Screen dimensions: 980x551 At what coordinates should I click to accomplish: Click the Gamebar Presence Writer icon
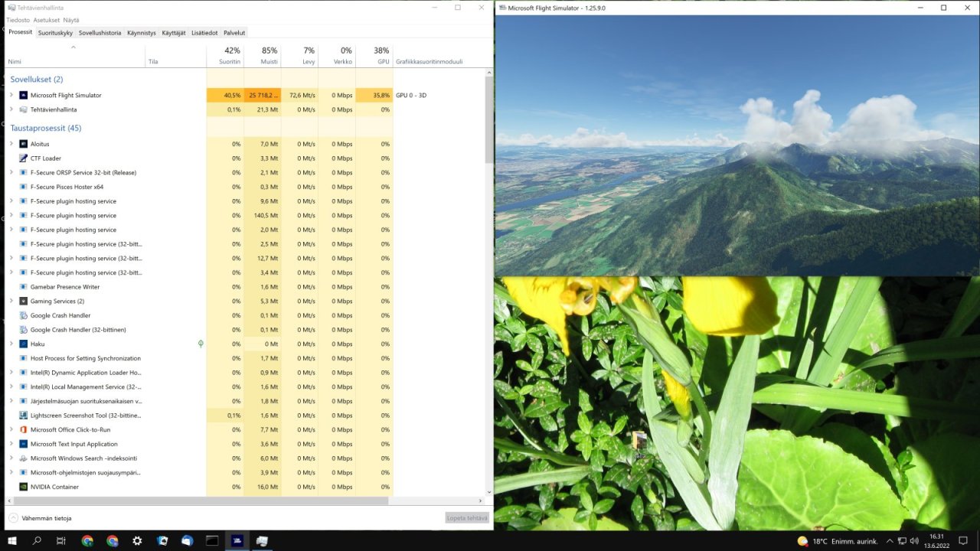pyautogui.click(x=24, y=287)
